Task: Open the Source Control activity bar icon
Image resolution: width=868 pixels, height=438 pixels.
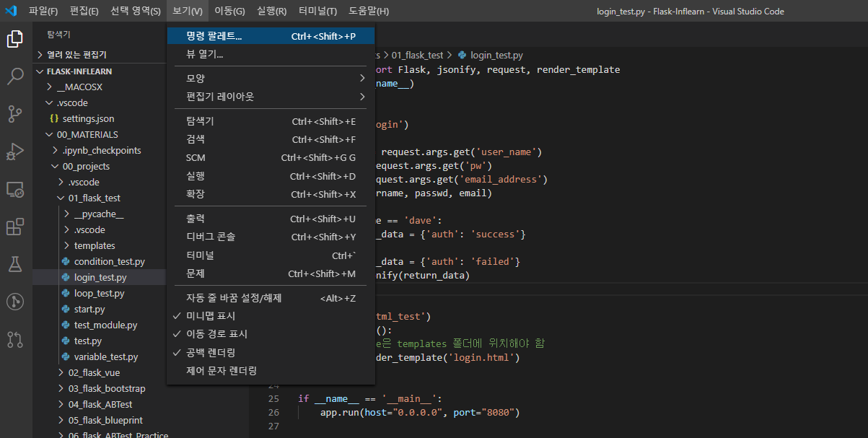Action: coord(15,114)
